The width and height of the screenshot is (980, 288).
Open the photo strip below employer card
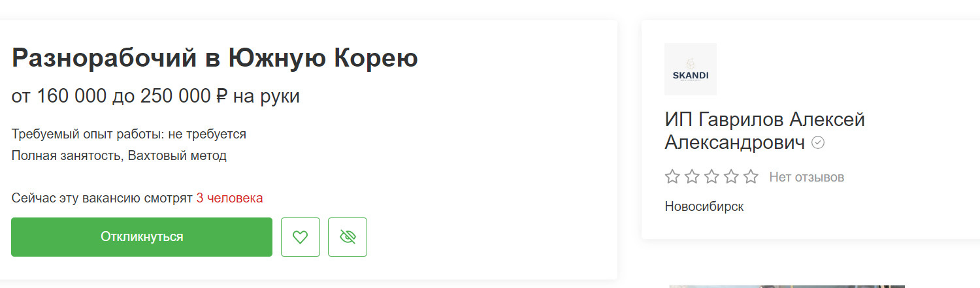(787, 285)
